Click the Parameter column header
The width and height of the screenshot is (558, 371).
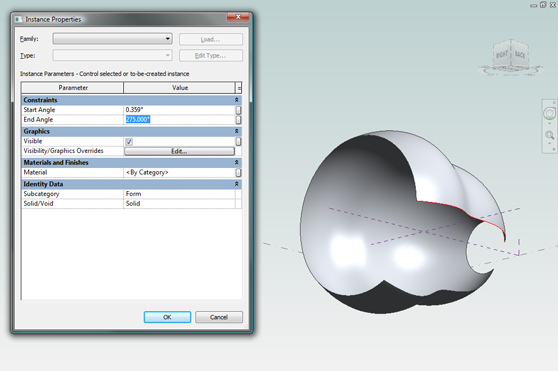pos(73,88)
